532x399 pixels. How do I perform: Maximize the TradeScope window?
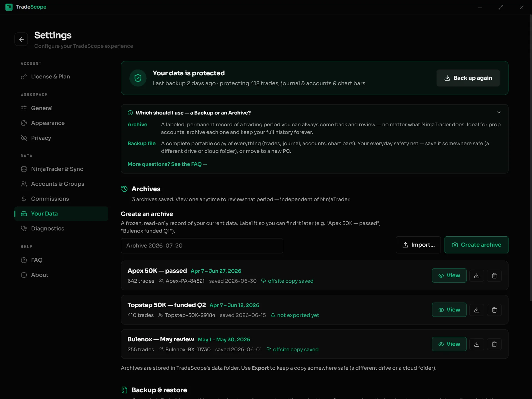click(501, 7)
